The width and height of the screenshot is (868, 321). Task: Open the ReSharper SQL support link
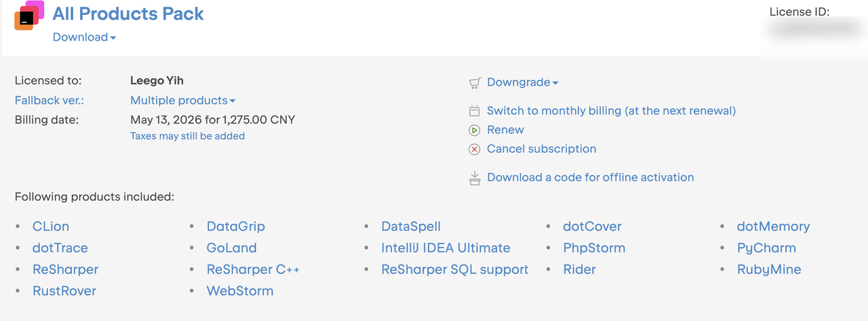[454, 269]
